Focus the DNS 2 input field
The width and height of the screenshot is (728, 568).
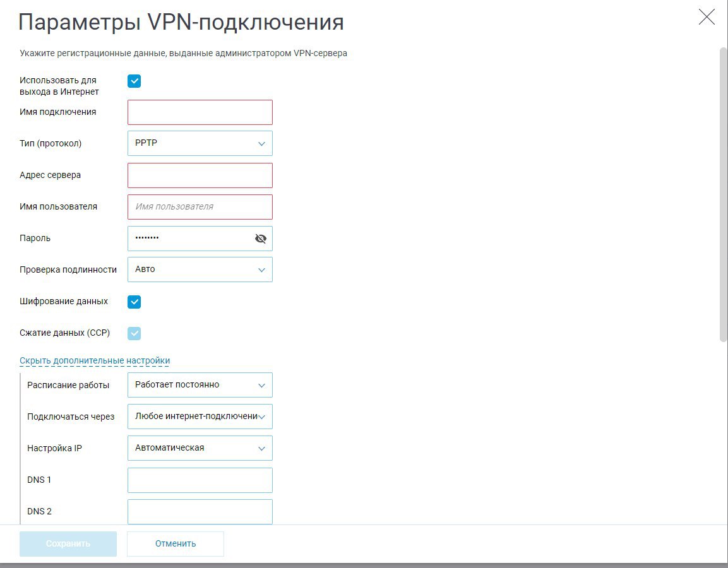pos(200,512)
